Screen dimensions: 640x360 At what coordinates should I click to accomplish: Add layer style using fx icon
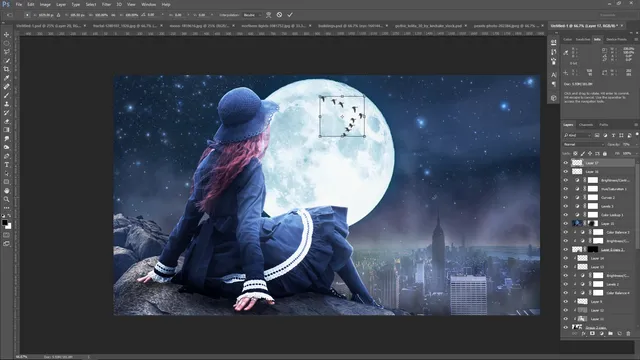pos(584,333)
